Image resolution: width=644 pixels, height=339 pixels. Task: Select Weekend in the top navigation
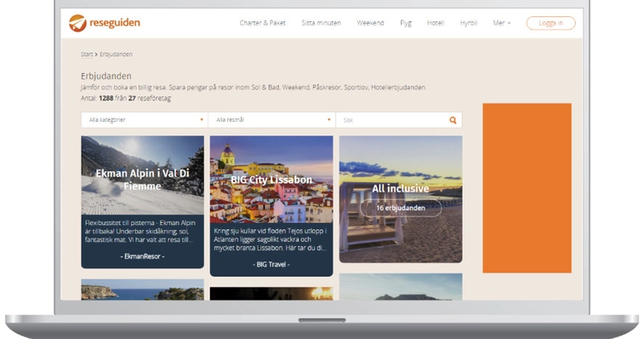[370, 23]
